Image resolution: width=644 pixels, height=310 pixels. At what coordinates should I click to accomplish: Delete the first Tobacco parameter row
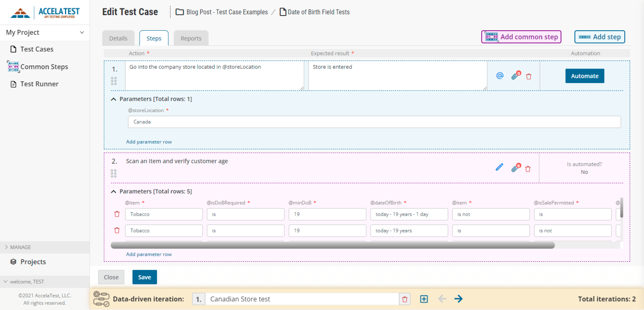pyautogui.click(x=117, y=214)
